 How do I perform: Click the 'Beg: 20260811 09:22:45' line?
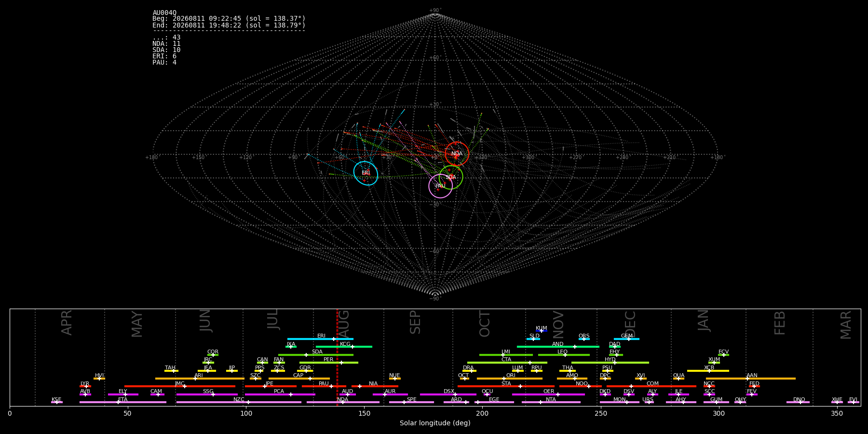tap(229, 19)
